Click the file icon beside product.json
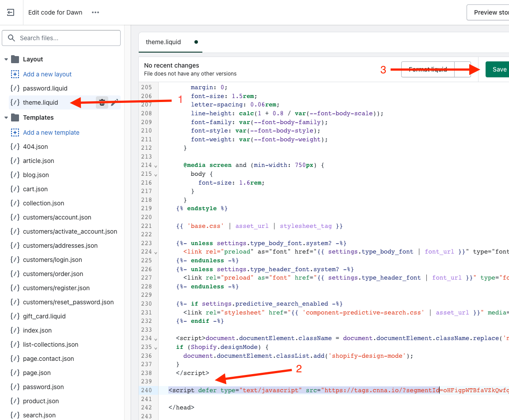 click(15, 401)
